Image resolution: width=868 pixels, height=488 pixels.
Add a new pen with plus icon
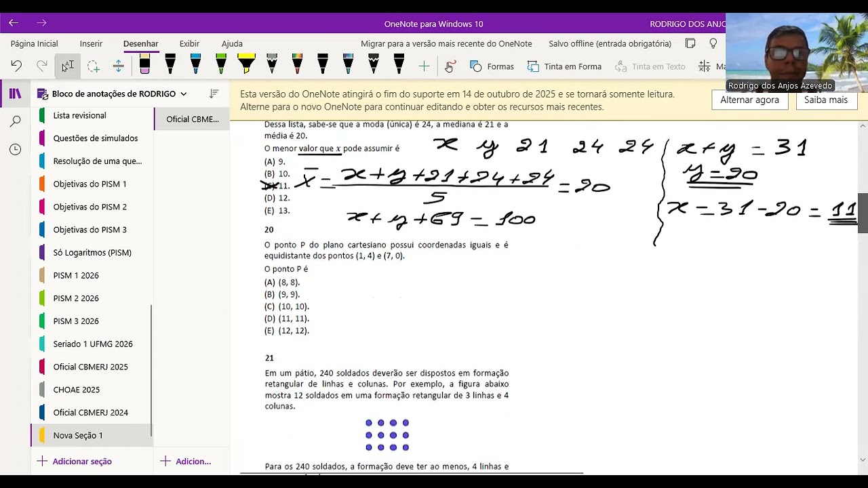[424, 66]
